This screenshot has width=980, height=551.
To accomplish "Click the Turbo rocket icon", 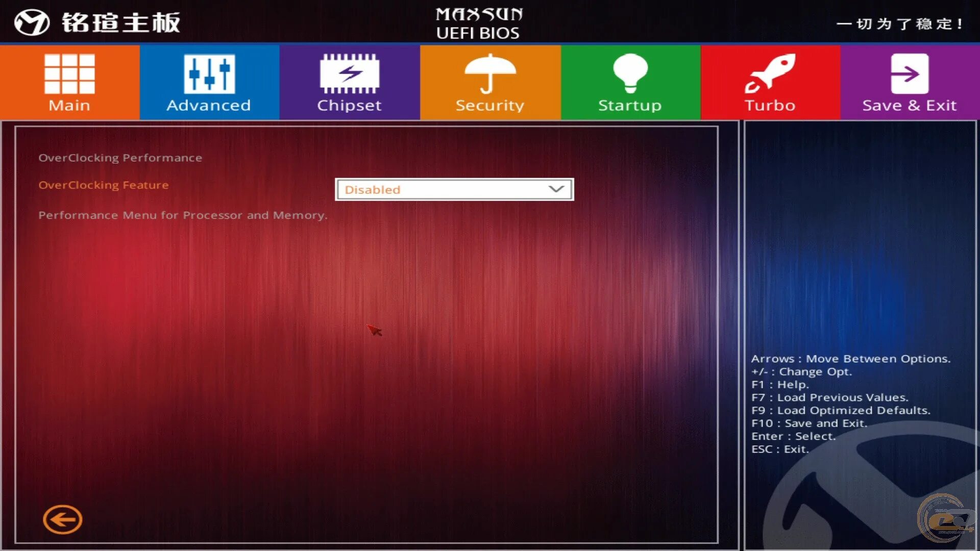I will 770,73.
